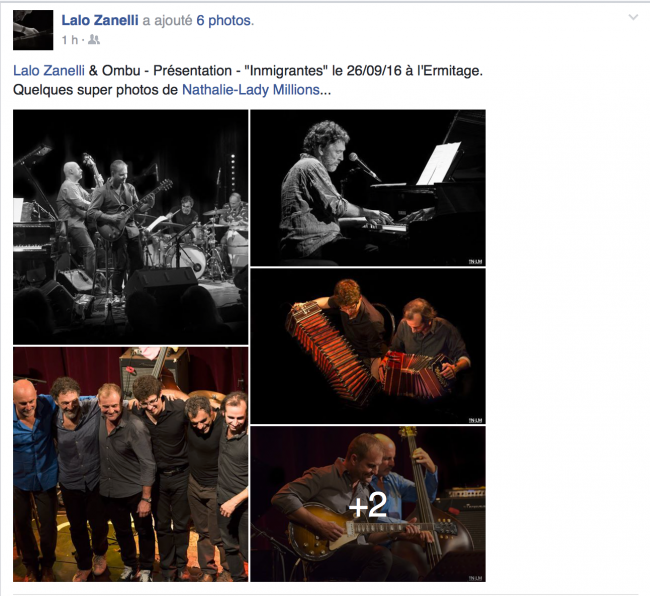Image resolution: width=650 pixels, height=596 pixels.
Task: Click the large bandoneon in the duo photo
Action: 327,350
